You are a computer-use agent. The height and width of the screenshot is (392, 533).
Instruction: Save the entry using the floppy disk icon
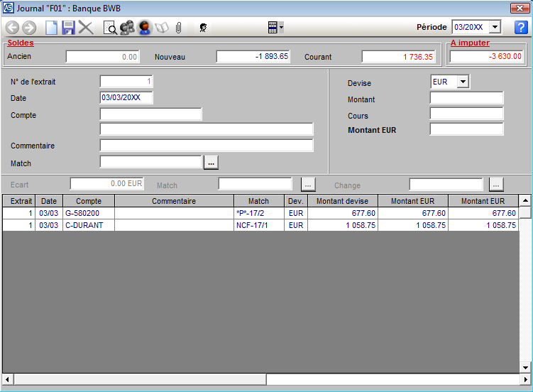pos(69,28)
